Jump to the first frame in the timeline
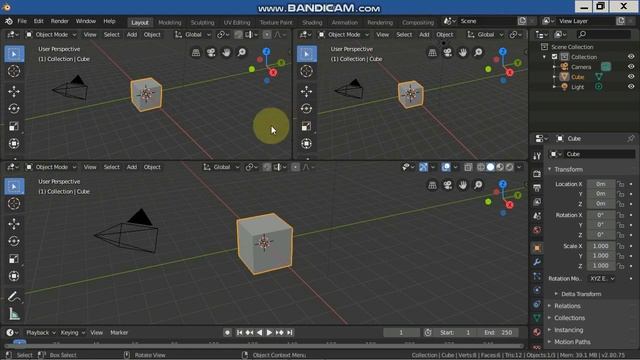640x360 pixels. pyautogui.click(x=240, y=333)
